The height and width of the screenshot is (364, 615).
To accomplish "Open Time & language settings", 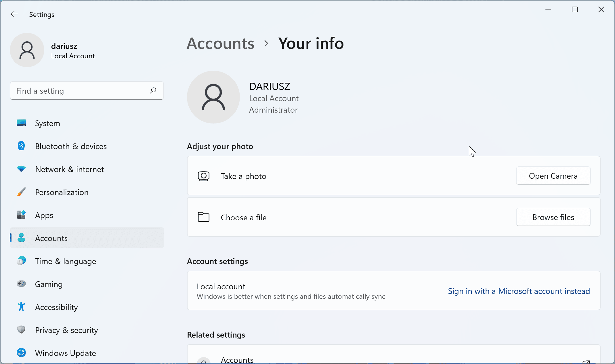I will [x=87, y=261].
